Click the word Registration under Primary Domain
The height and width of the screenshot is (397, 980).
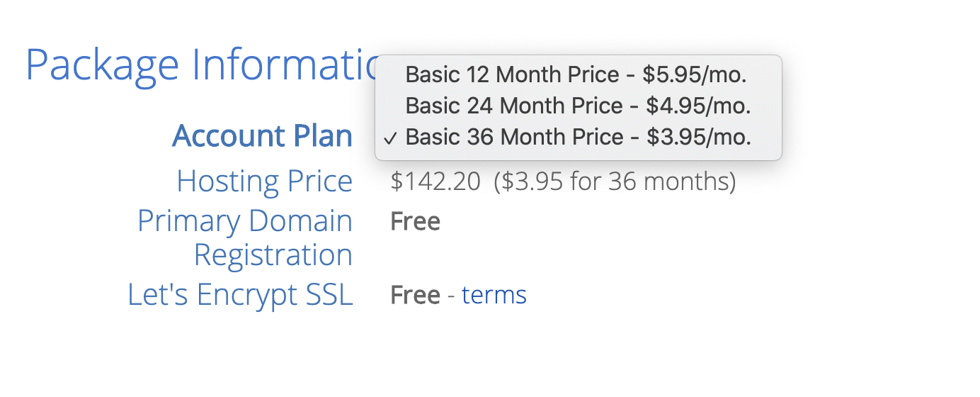[x=273, y=255]
